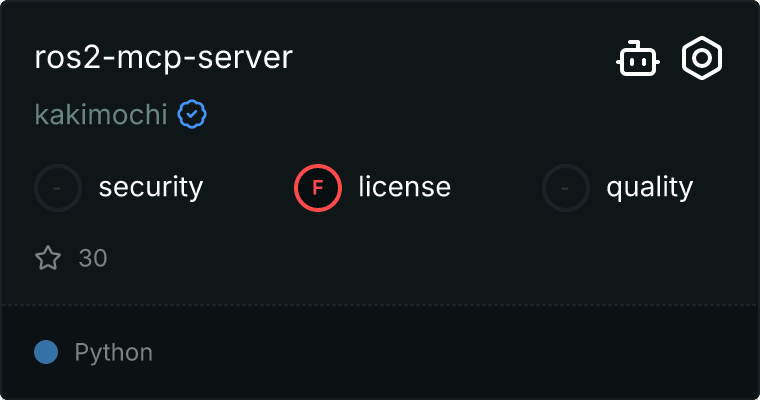
Task: Click the quality grade circle with dash
Action: (x=566, y=187)
